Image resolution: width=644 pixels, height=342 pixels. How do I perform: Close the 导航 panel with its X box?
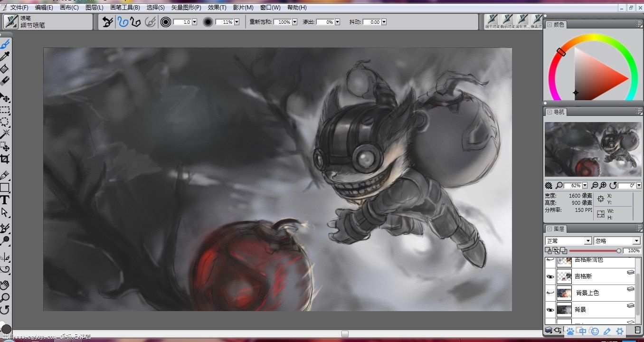pyautogui.click(x=549, y=112)
